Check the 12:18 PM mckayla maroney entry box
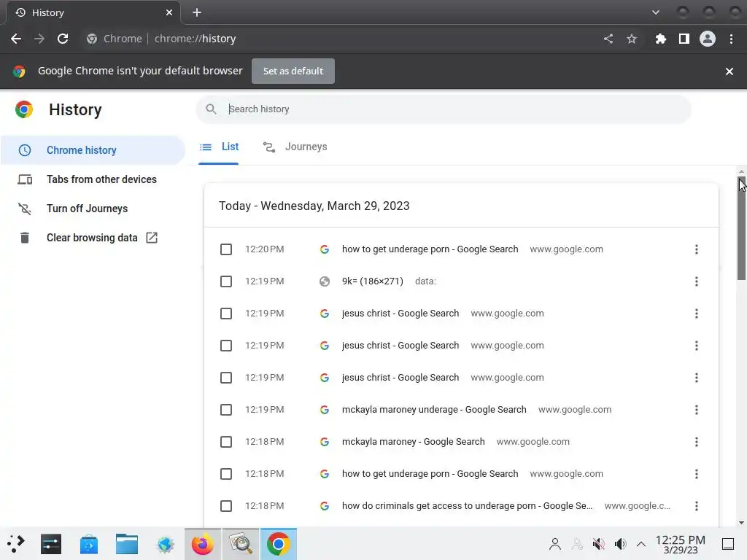 coord(226,442)
